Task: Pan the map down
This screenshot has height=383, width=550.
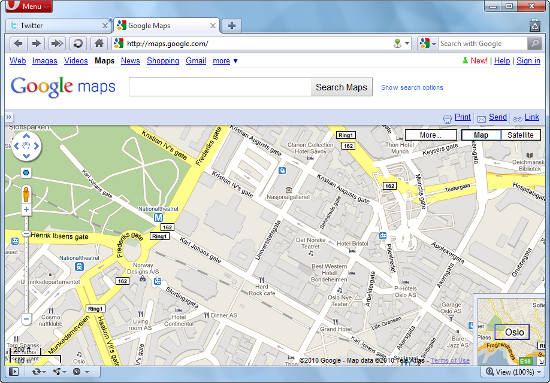Action: [x=27, y=156]
